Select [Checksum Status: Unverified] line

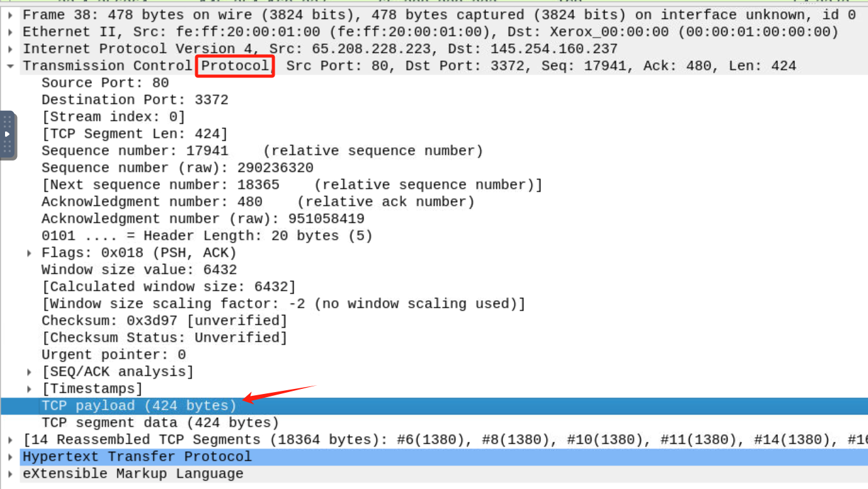click(x=164, y=337)
